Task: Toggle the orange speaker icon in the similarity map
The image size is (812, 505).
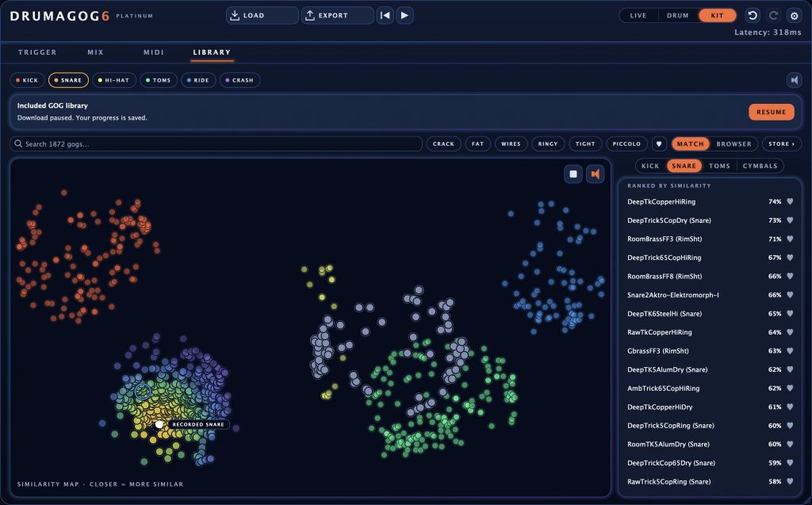Action: (595, 174)
